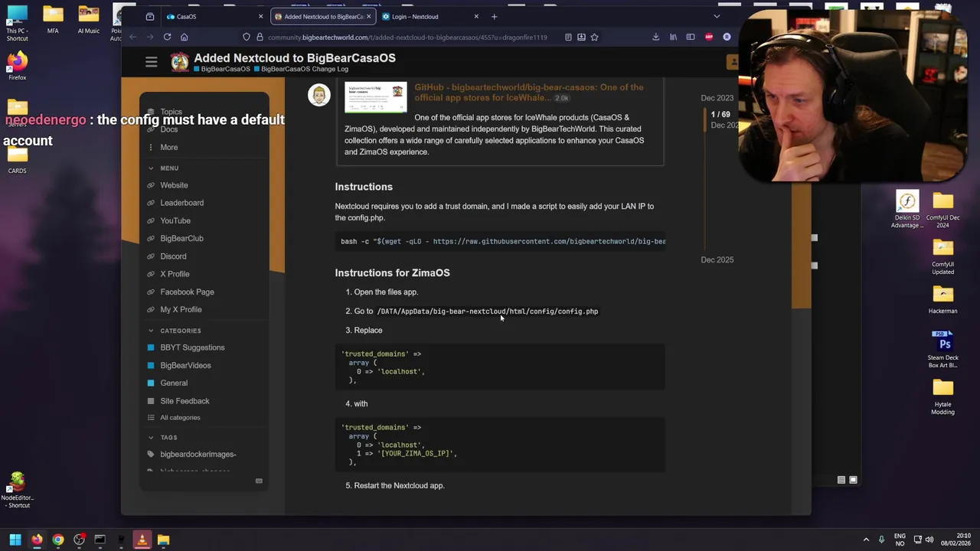
Task: Open bigbeardockerimages tag
Action: 198,455
